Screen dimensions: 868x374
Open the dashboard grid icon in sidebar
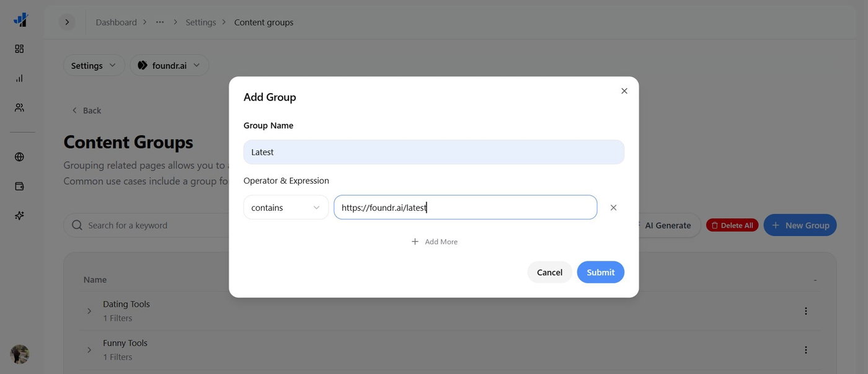19,48
